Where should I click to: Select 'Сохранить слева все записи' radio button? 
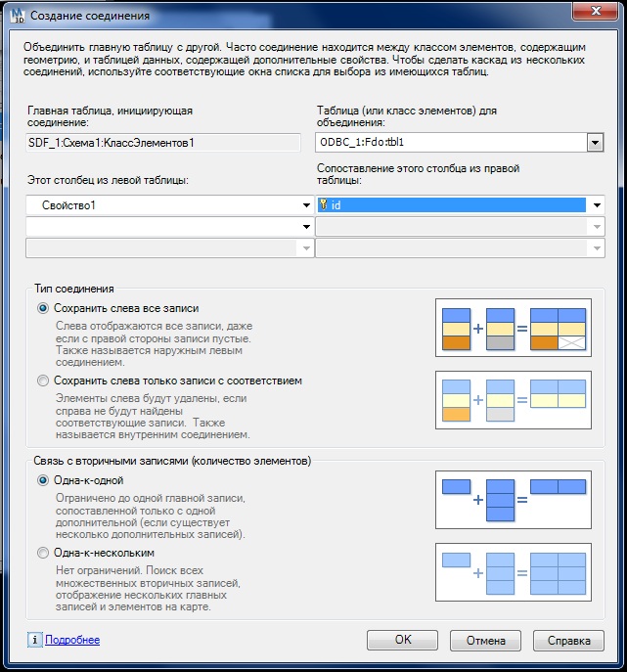43,308
